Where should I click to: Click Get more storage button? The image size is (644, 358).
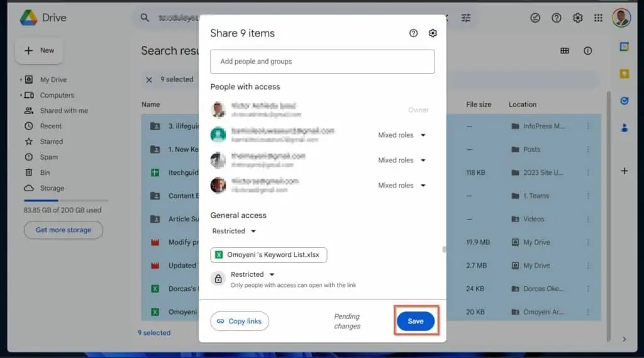63,230
